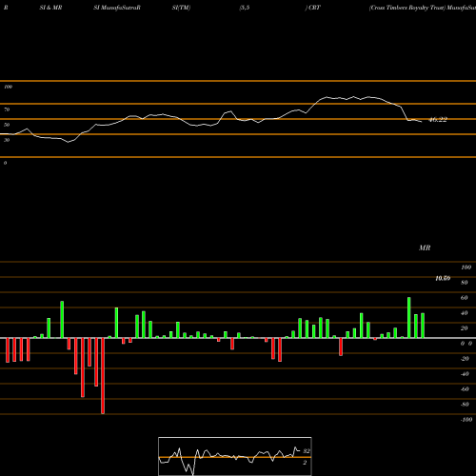Click the 20 label on MR axis
Screen dimensions: 476x476
[464, 328]
